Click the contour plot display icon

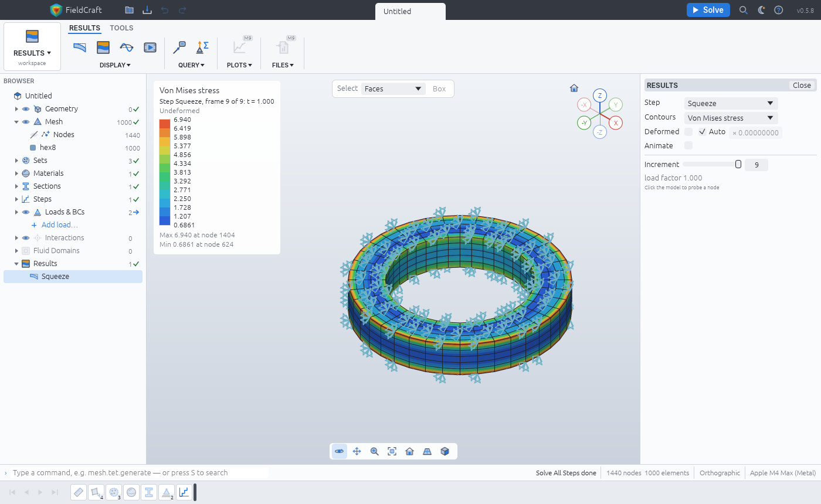(103, 47)
